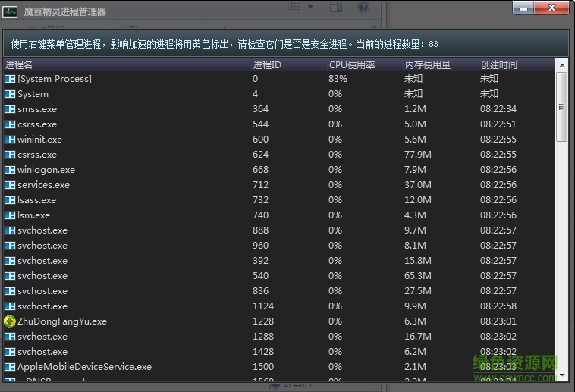Viewport: 575px width, 392px height.
Task: Click the winlogon.exe process icon
Action: pos(10,170)
